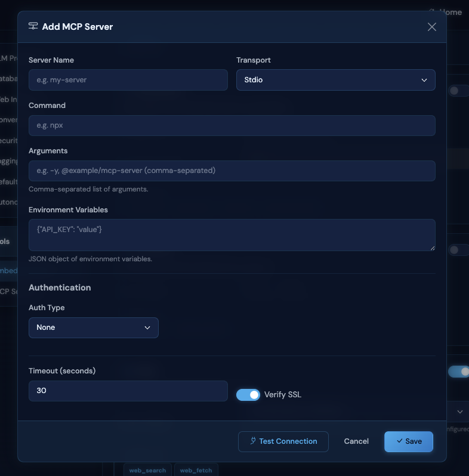Image resolution: width=469 pixels, height=476 pixels.
Task: Click the 'Comma-separated list of arguments.' hint text
Action: (x=88, y=189)
